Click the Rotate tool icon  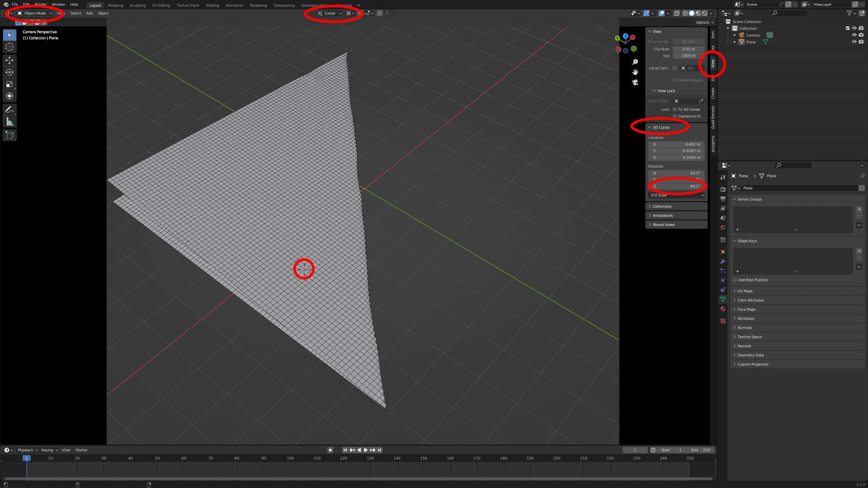point(9,72)
